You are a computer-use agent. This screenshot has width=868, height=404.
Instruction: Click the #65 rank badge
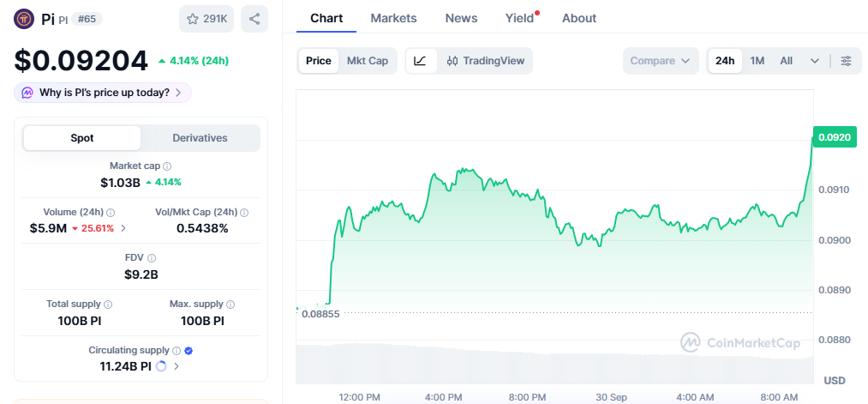(87, 20)
